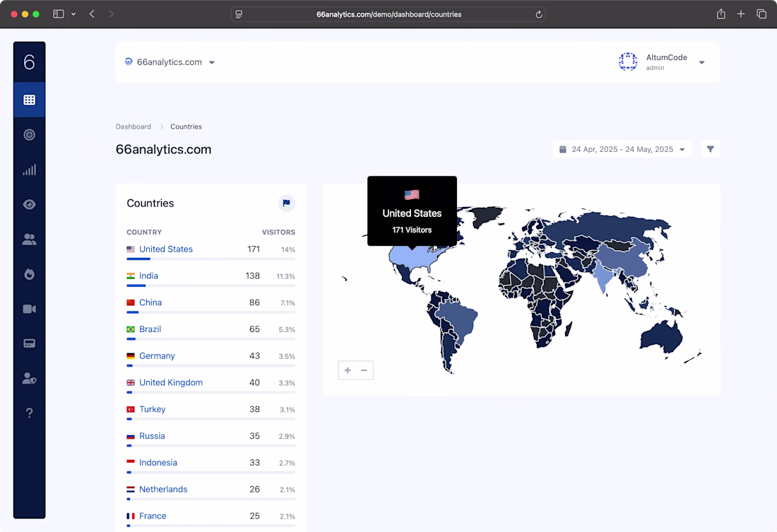Click the Countries breadcrumb text
The image size is (777, 532).
[x=186, y=126]
